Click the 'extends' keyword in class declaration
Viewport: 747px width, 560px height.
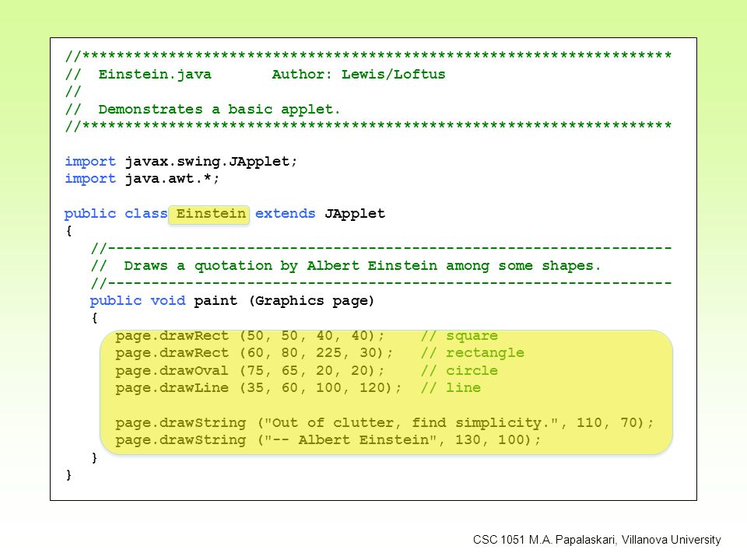[285, 213]
